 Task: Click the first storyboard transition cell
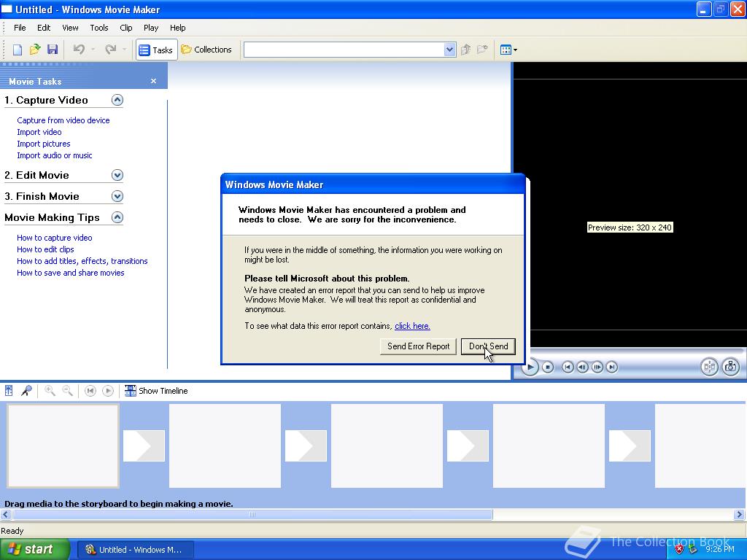pos(144,446)
